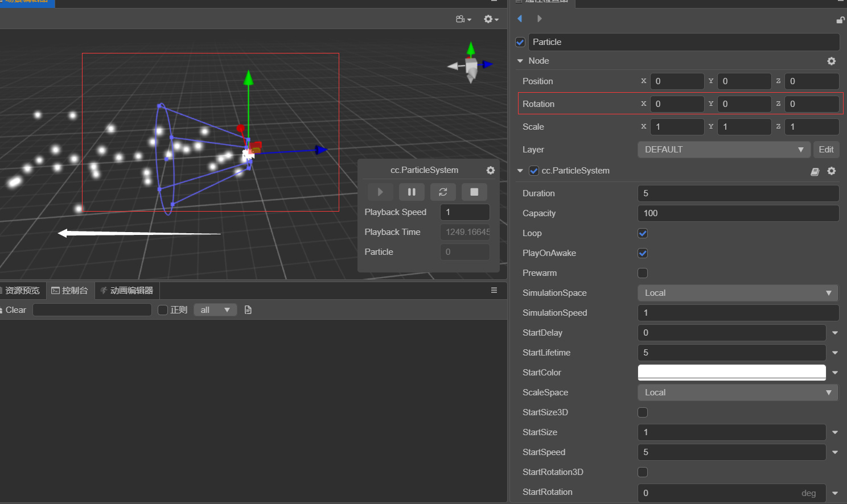Click the Position X input field
The image size is (847, 504).
[677, 81]
